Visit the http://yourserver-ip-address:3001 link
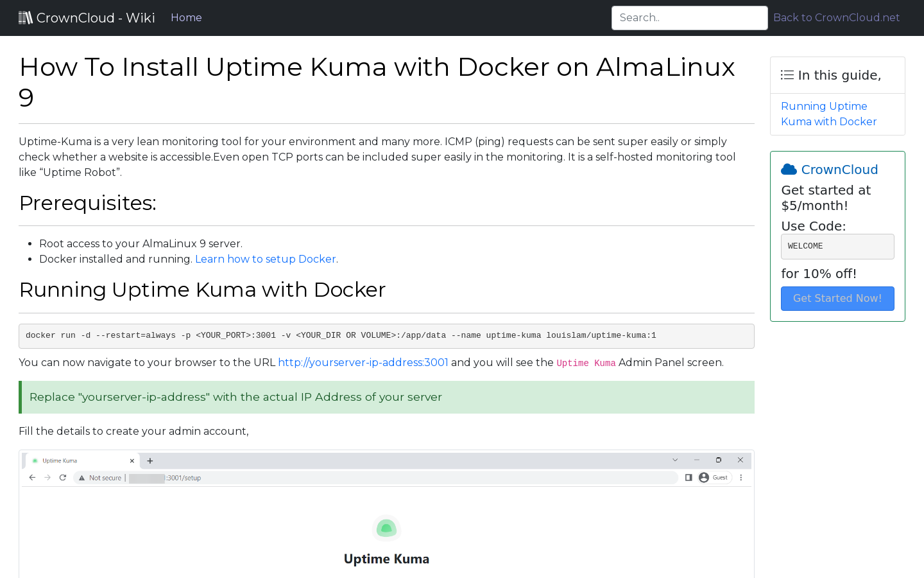Image resolution: width=924 pixels, height=578 pixels. tap(363, 362)
